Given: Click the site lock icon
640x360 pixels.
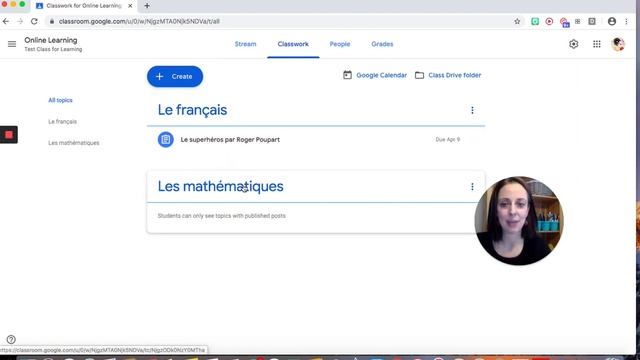Looking at the screenshot, I should pyautogui.click(x=51, y=21).
